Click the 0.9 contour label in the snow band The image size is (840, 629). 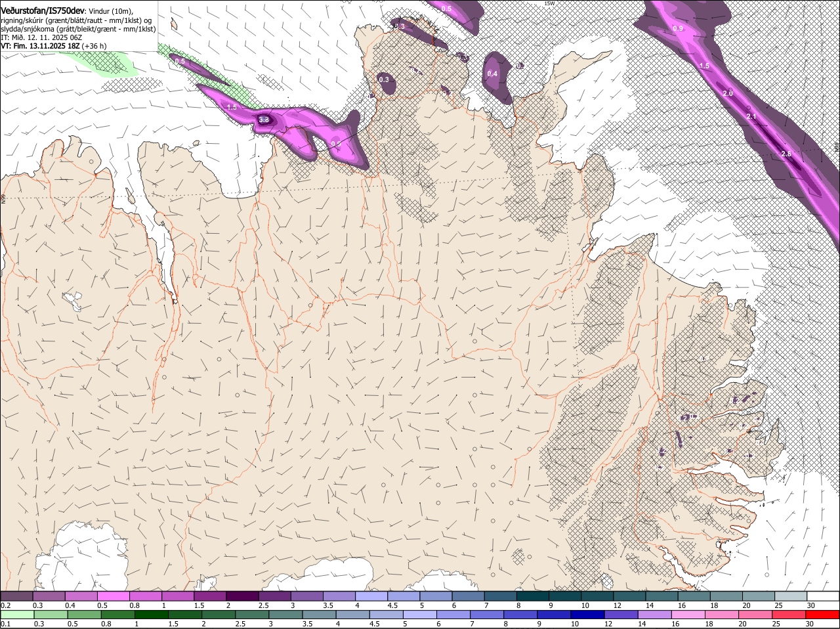click(678, 29)
